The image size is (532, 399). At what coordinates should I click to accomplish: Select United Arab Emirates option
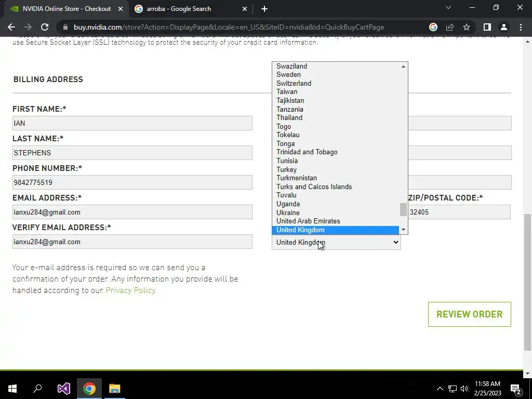point(335,221)
